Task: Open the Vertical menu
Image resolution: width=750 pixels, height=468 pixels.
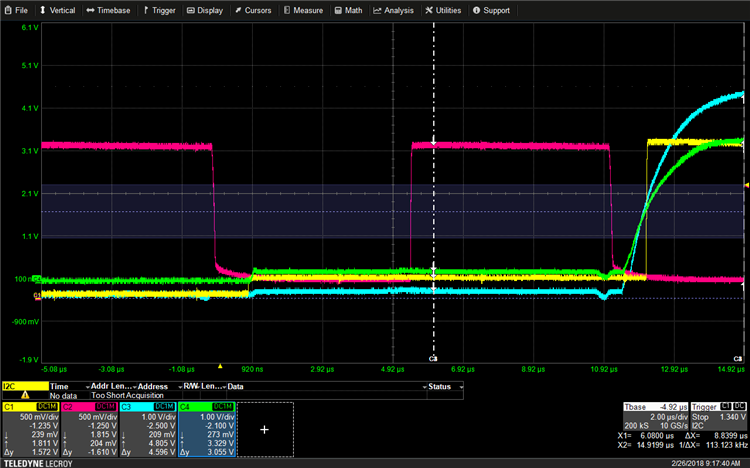Action: click(58, 10)
